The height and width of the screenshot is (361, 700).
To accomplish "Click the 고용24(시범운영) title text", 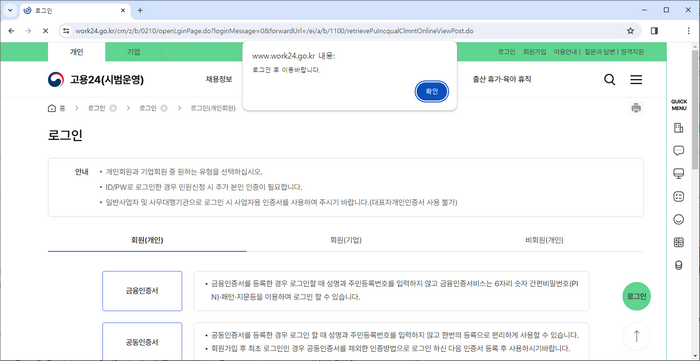I will click(107, 80).
